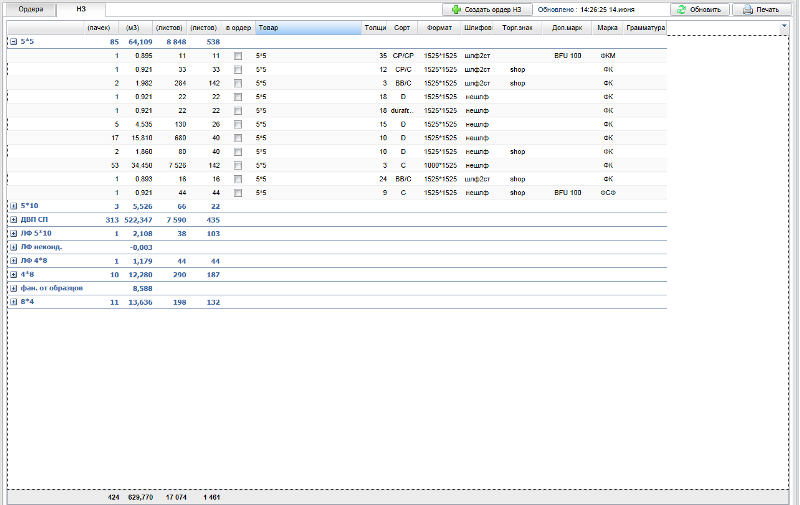Tick the checkbox in the 53-pack row
This screenshot has height=505, width=800.
[x=238, y=165]
